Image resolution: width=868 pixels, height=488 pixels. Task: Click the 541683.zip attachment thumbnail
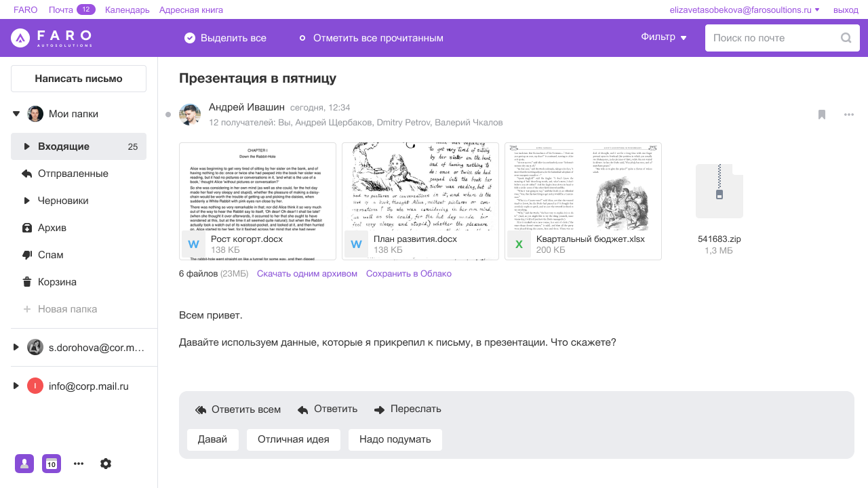point(719,190)
